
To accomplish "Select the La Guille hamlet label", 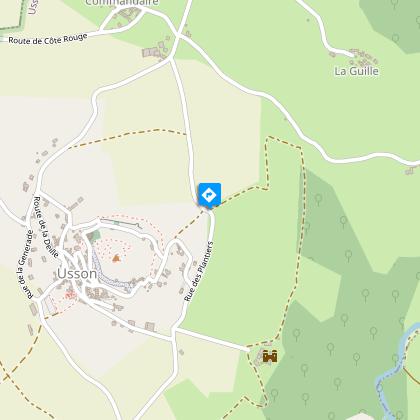I will [357, 71].
